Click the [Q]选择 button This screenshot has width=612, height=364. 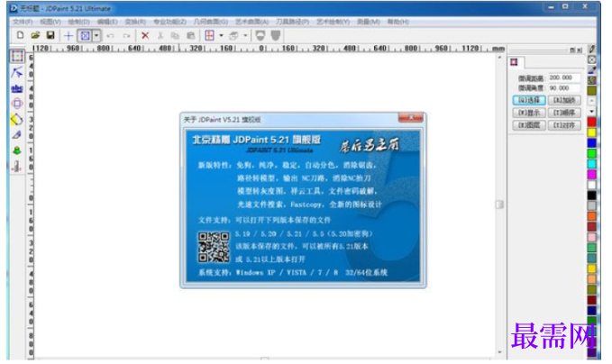(529, 100)
